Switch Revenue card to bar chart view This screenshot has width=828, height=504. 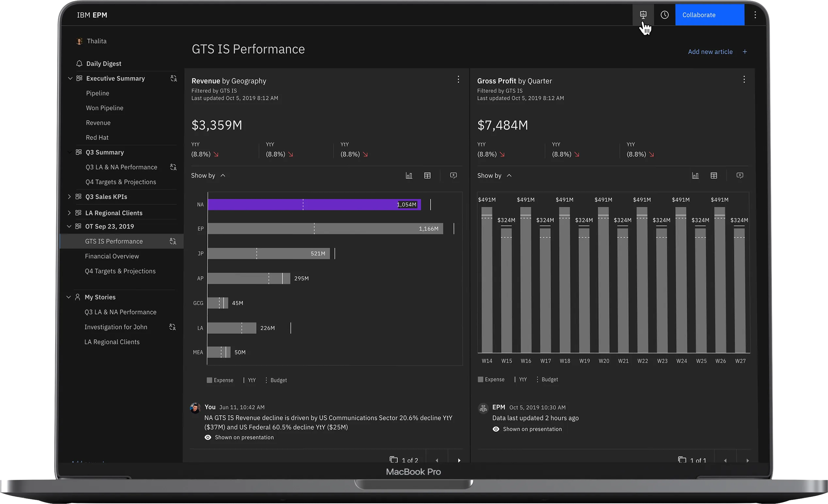409,175
